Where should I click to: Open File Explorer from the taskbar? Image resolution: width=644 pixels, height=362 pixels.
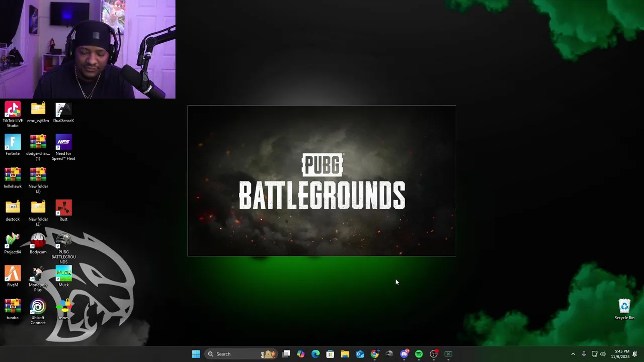[x=345, y=354]
